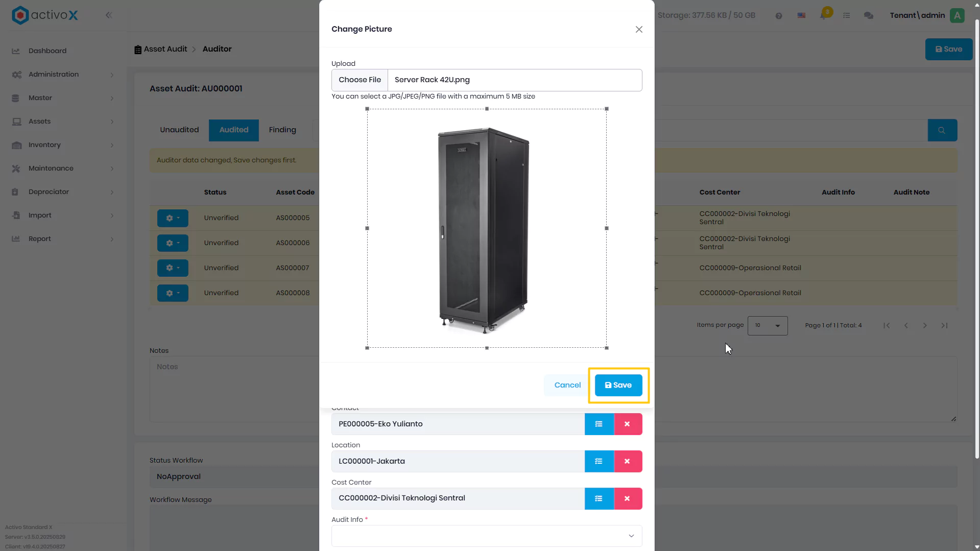Open the language flag selector
The height and width of the screenshot is (551, 980).
[801, 16]
